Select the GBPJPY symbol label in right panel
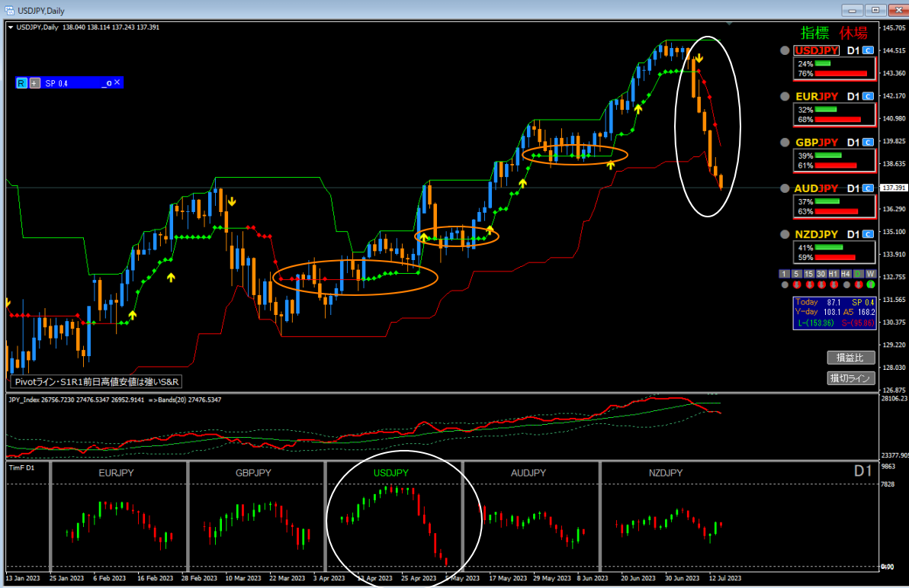Viewport: 909px width, 588px height. coord(816,143)
